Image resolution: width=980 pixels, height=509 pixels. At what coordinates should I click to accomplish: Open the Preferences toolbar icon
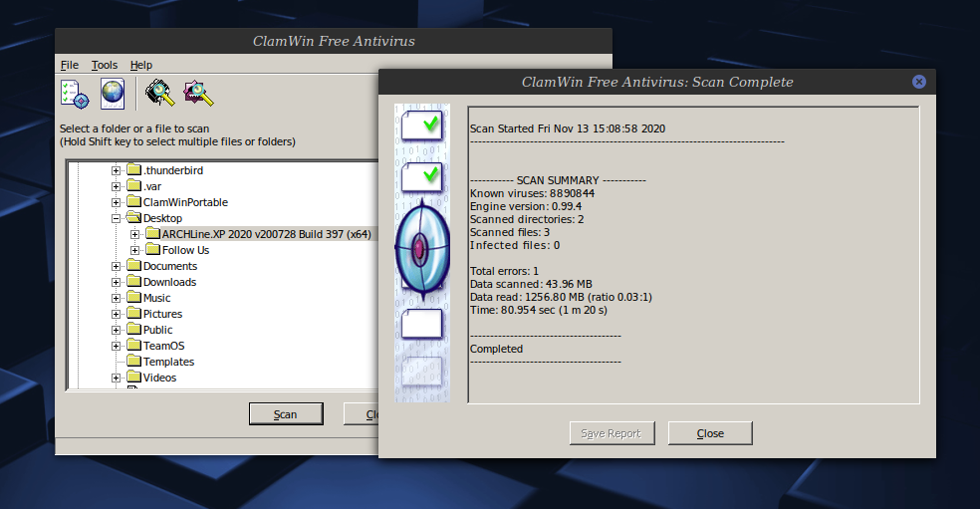click(x=75, y=94)
